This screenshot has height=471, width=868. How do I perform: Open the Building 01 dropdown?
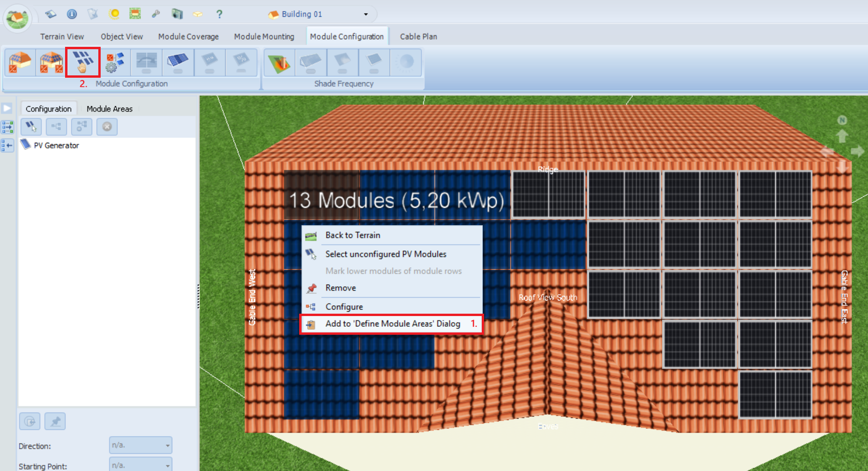366,14
